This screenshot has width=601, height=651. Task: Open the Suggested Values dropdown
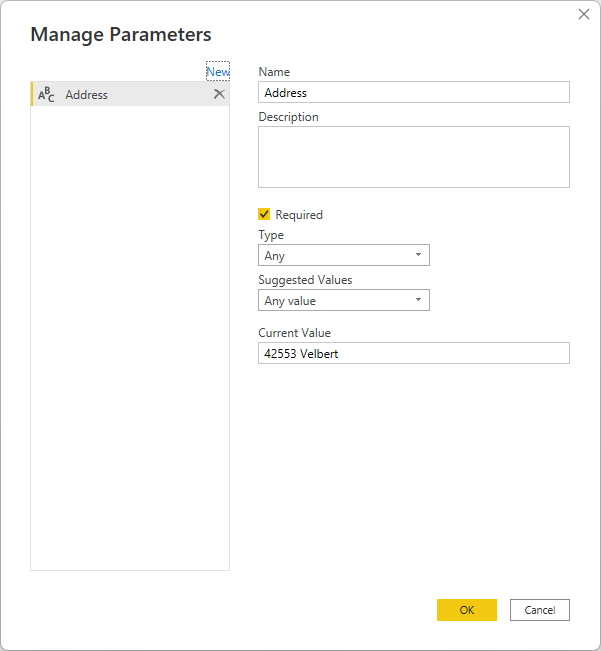pos(344,300)
